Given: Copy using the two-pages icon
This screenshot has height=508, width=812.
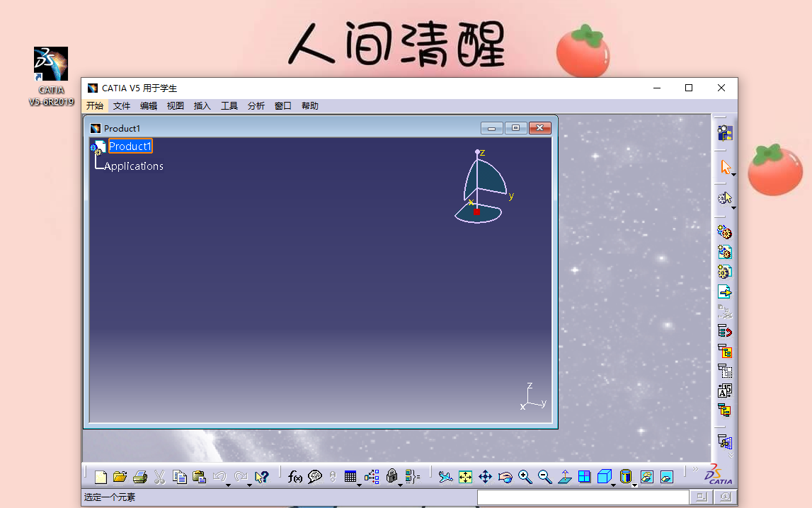Looking at the screenshot, I should [180, 477].
